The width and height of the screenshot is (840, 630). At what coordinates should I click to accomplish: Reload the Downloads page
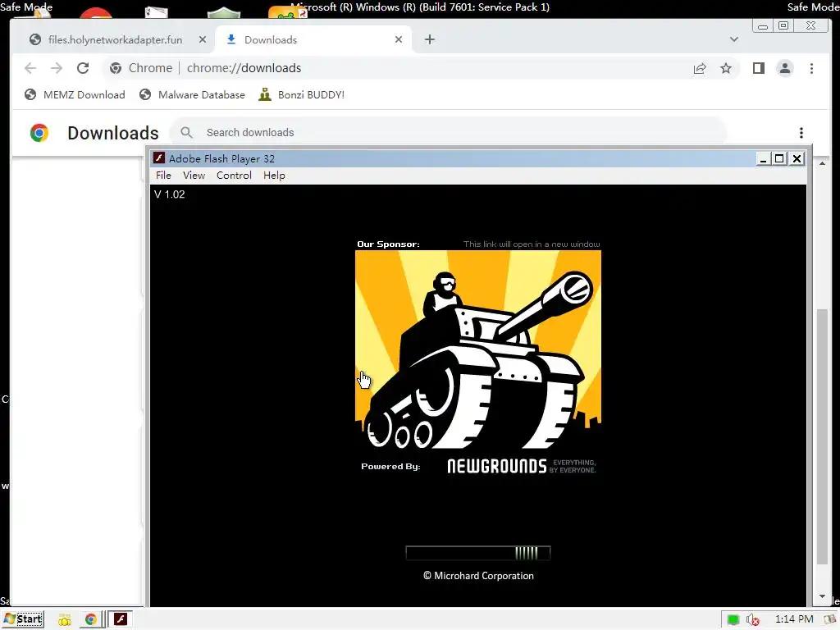click(83, 68)
